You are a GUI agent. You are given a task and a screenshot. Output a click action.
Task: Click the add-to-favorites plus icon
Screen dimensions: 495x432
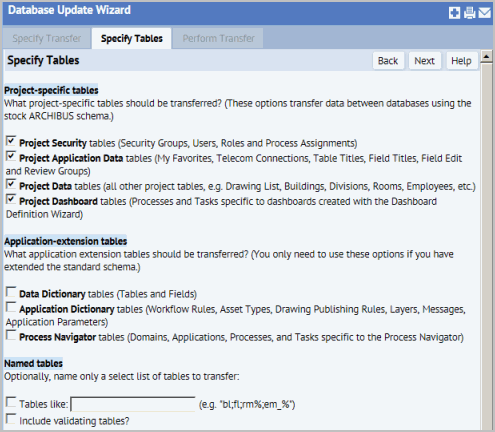pos(454,13)
